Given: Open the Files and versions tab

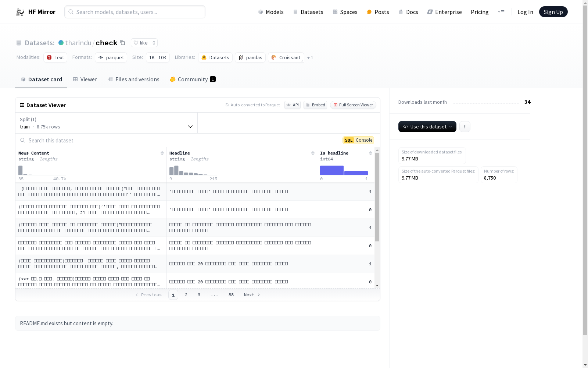Looking at the screenshot, I should pyautogui.click(x=133, y=79).
